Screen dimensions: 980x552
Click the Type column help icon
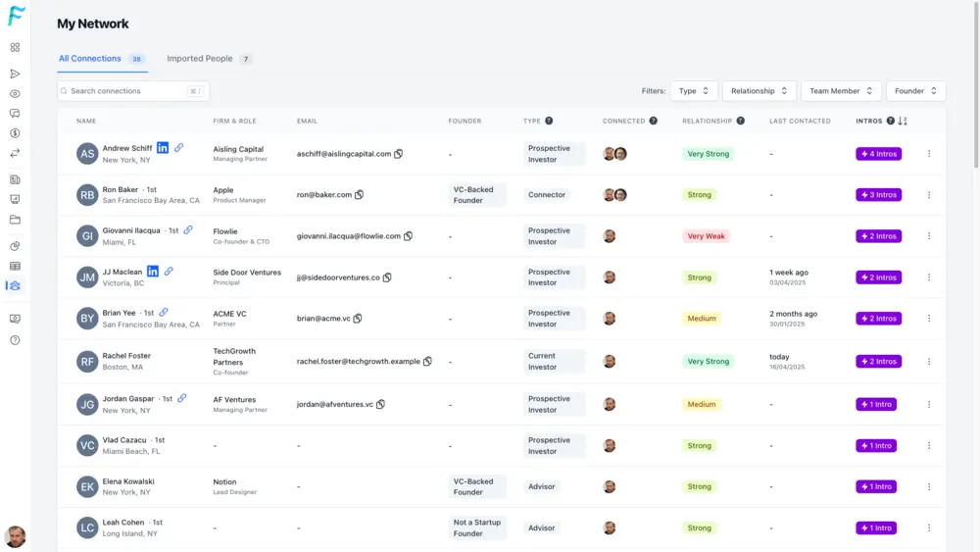coord(549,121)
